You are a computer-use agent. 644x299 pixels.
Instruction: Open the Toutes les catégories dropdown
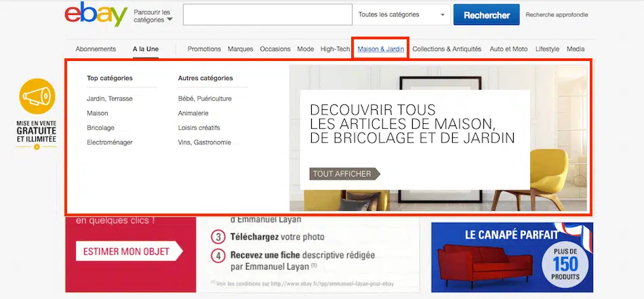pos(401,15)
